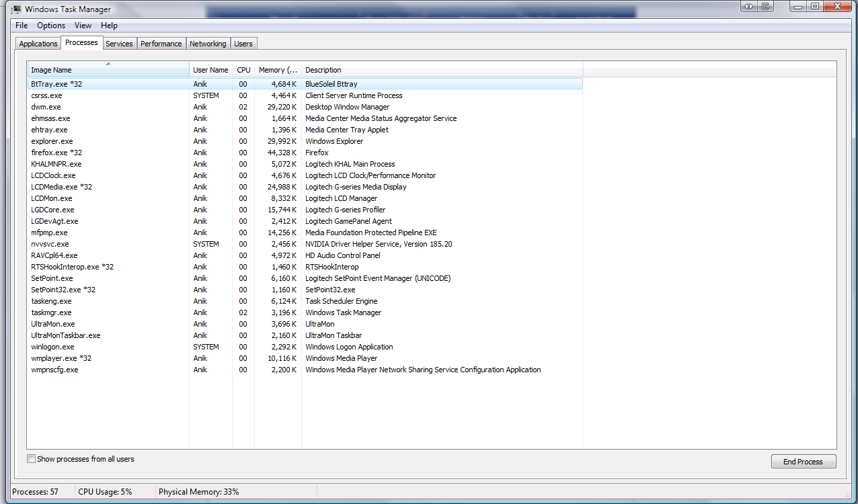The image size is (858, 504).
Task: Select the SetPoint32.exe *32 process
Action: 305,290
